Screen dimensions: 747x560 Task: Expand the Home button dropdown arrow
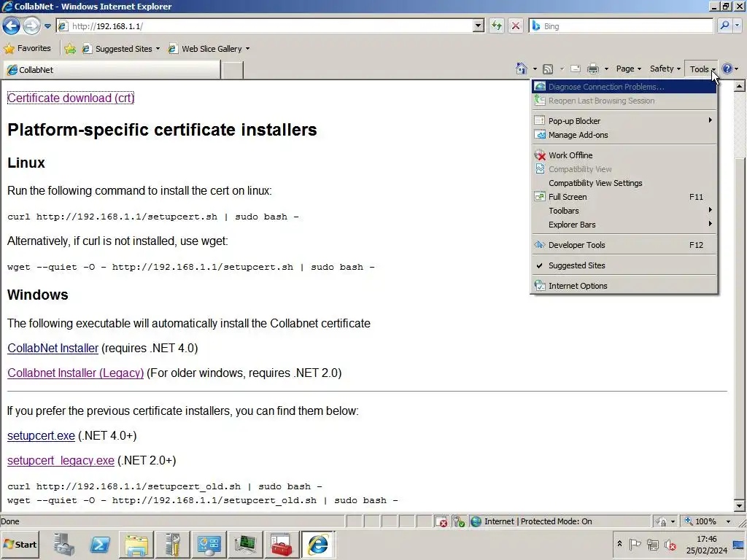click(x=535, y=69)
